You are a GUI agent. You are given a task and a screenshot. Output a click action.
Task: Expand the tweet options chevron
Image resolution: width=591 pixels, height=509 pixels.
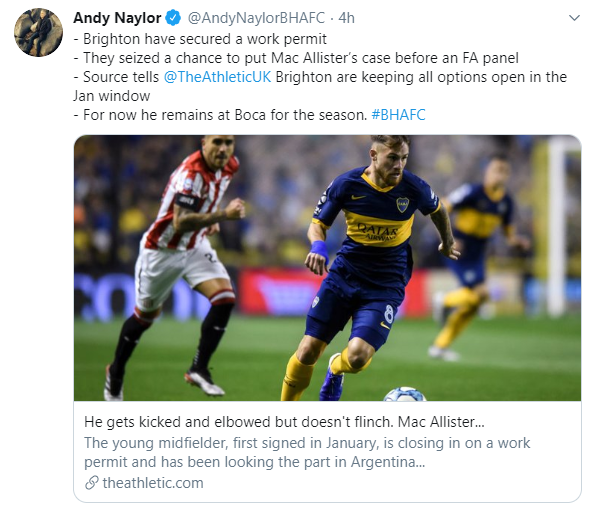click(574, 18)
